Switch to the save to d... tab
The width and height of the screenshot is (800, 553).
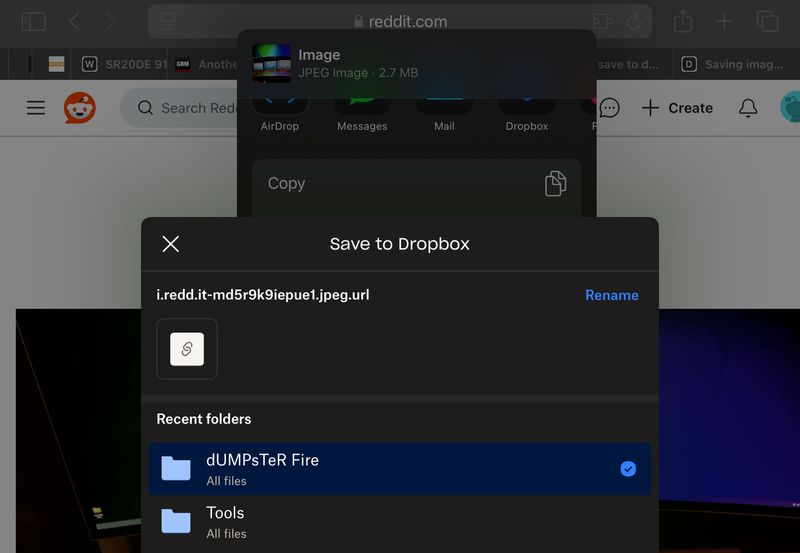[x=634, y=64]
